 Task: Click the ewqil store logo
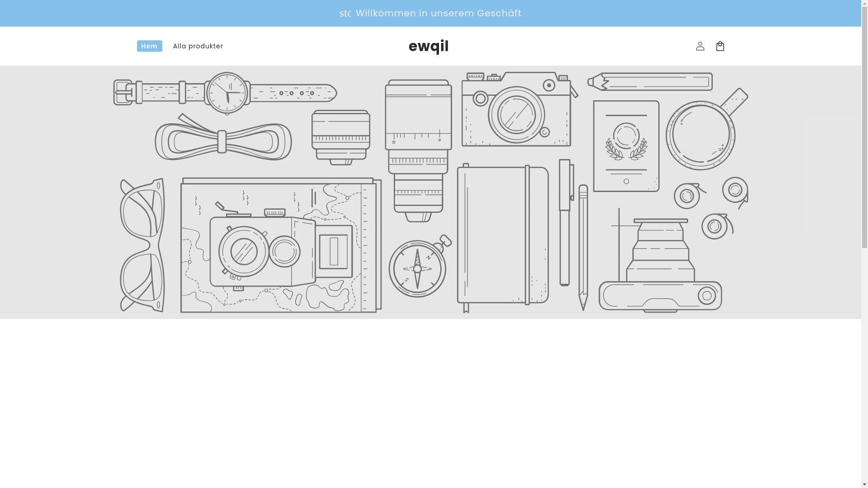click(428, 46)
